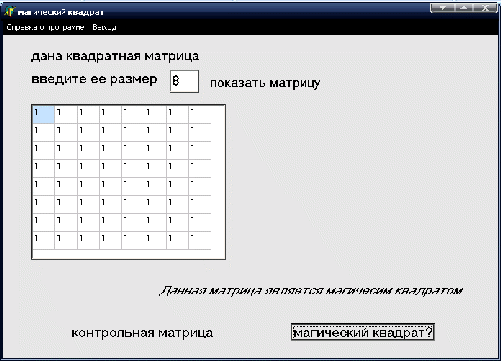Click the 'показать матрицу' label
Viewport: 502px width, 362px height.
coord(265,83)
